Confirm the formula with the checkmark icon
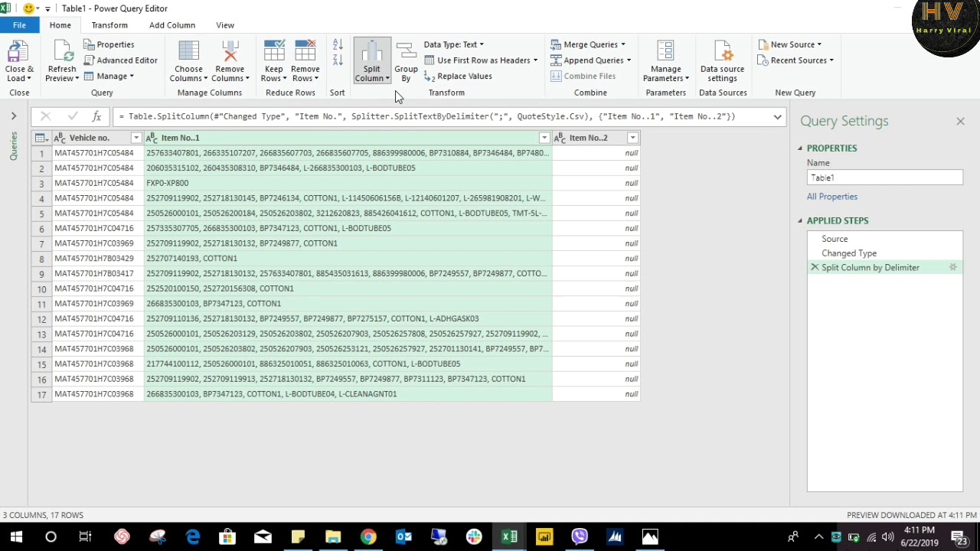Viewport: 980px width, 551px height. tap(72, 116)
